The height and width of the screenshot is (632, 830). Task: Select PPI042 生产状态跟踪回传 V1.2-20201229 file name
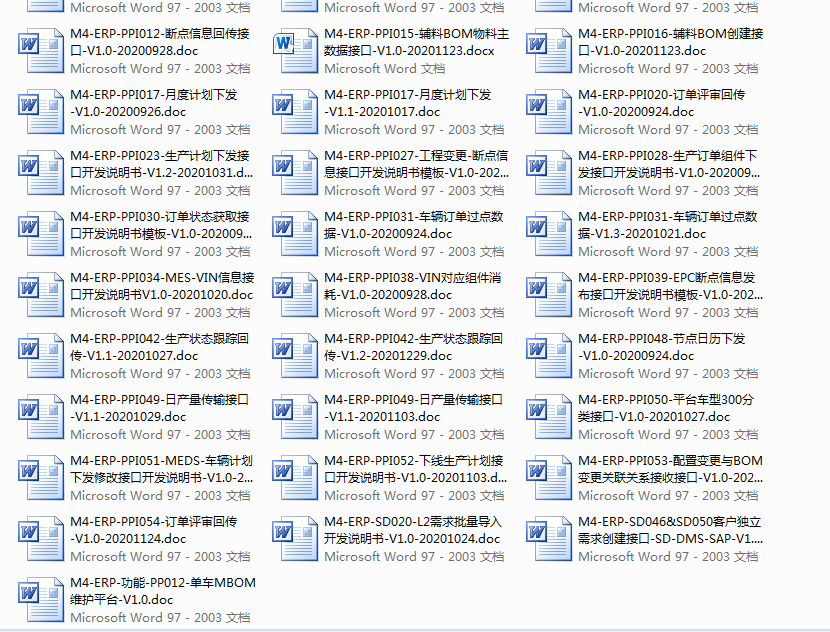pos(408,347)
